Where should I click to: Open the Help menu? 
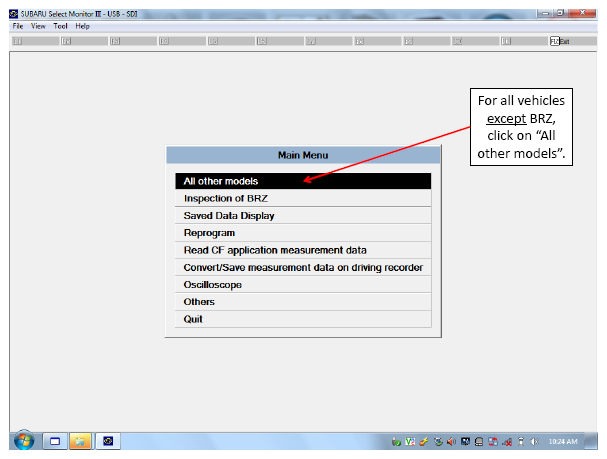pos(82,26)
